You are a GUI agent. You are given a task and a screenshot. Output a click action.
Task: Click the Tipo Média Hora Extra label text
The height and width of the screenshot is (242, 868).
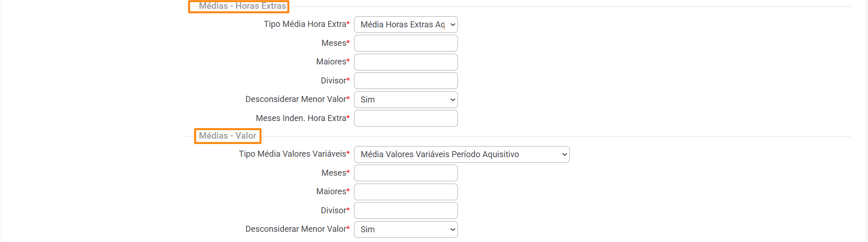click(305, 24)
